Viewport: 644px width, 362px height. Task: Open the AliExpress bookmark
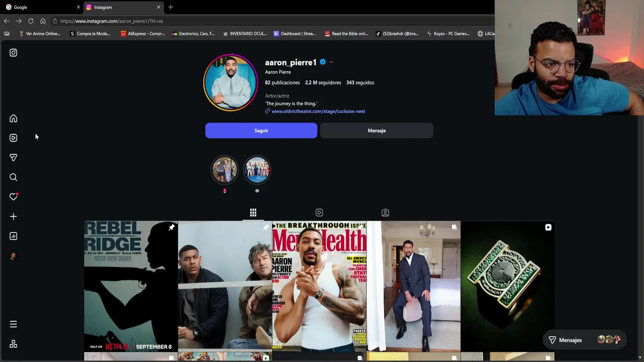142,34
